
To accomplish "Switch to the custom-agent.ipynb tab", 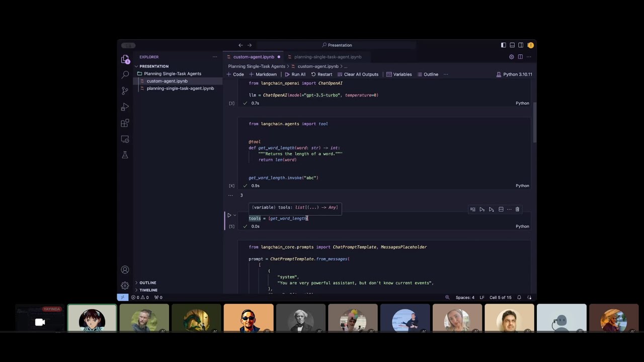I will pos(254,57).
